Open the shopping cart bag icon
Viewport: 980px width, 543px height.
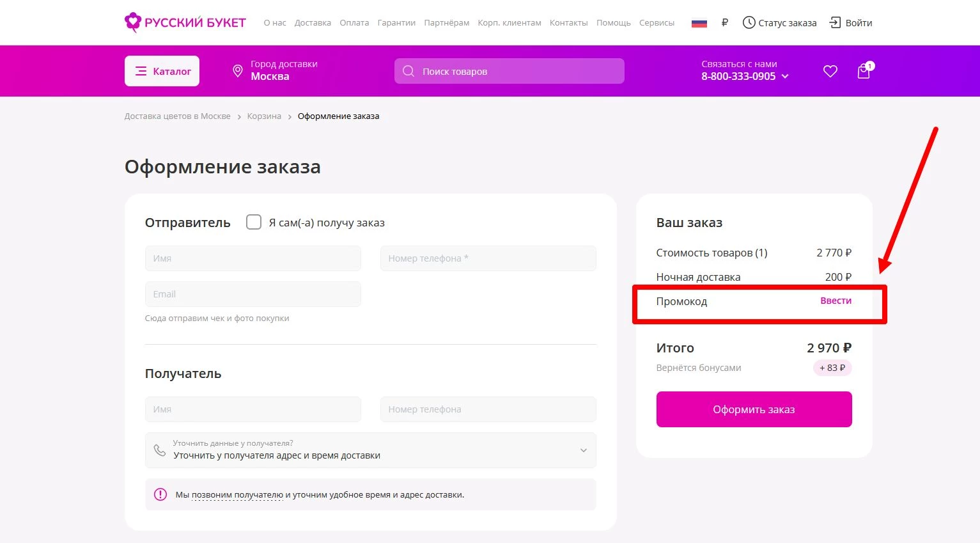click(x=864, y=71)
